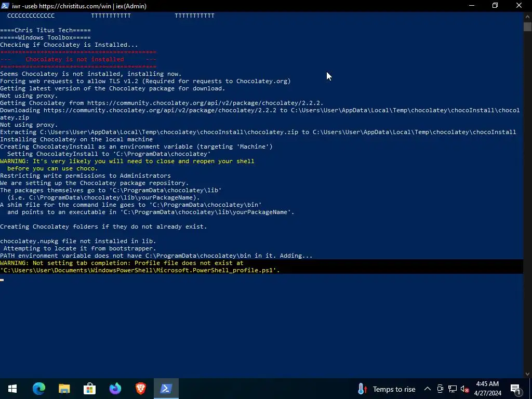Click 'Checking if Chocolatey is Installed...' line
Screen dimensions: 532x399
(69, 45)
